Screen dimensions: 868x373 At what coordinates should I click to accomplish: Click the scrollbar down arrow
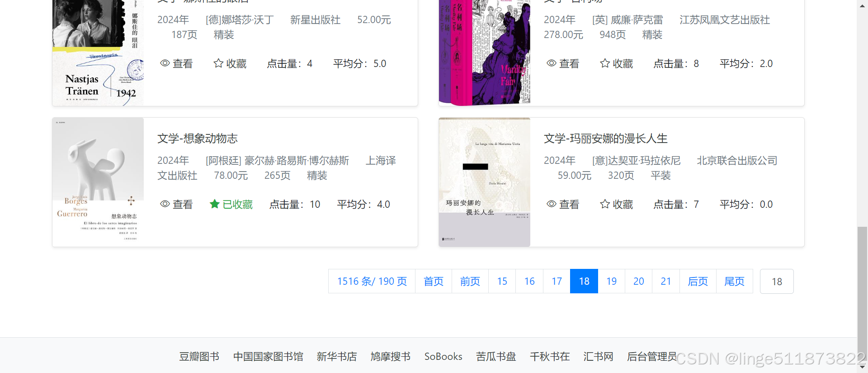click(863, 368)
